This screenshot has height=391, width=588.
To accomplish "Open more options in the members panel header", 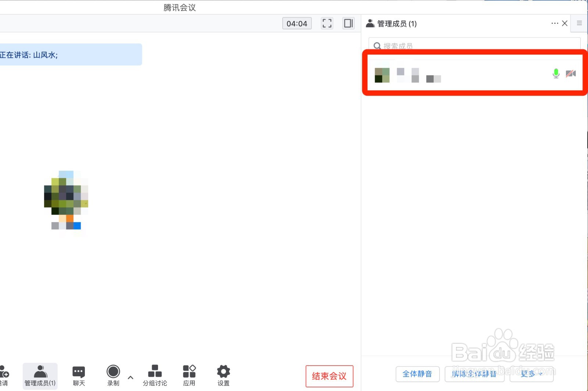I will pos(555,23).
